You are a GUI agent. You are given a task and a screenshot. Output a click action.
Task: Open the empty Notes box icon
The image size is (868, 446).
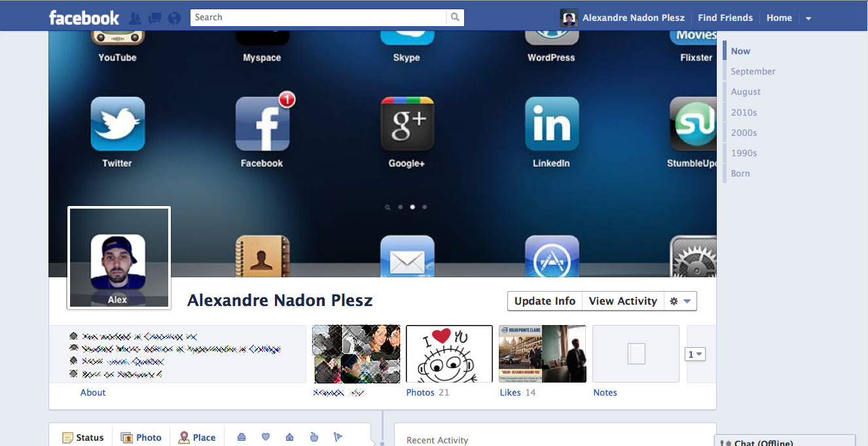[635, 353]
